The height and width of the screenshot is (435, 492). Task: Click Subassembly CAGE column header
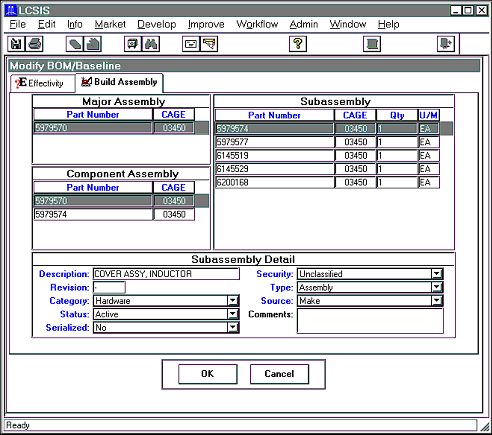[x=355, y=115]
